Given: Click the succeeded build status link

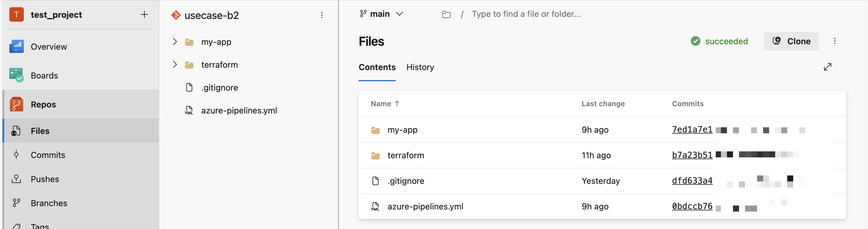Looking at the screenshot, I should coord(726,41).
